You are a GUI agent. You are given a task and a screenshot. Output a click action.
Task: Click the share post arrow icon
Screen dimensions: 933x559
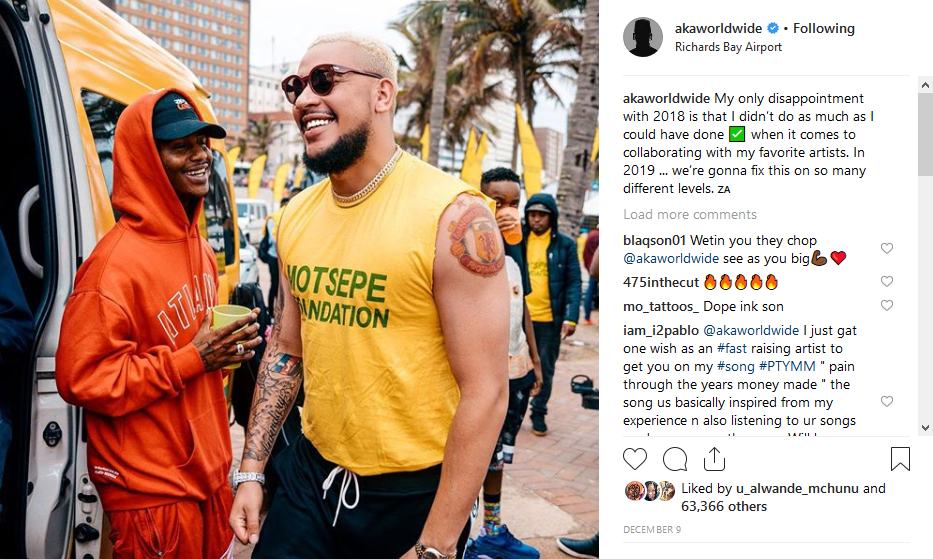714,458
